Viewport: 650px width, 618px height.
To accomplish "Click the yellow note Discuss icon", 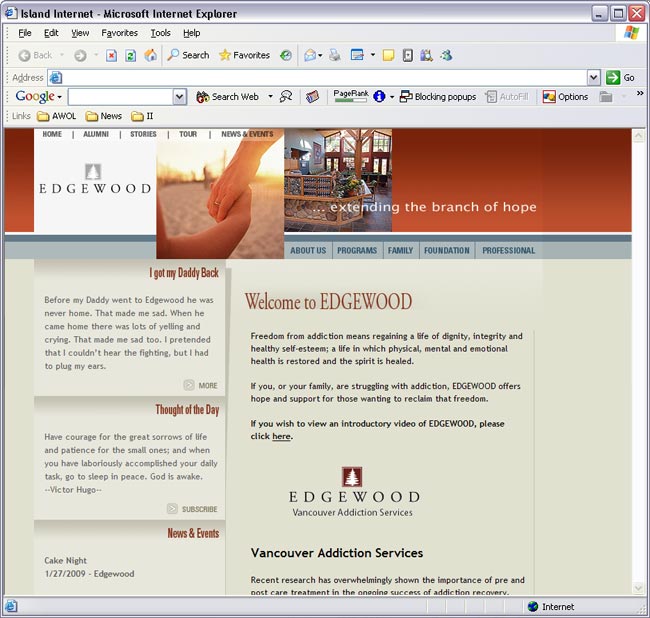I will pos(388,55).
